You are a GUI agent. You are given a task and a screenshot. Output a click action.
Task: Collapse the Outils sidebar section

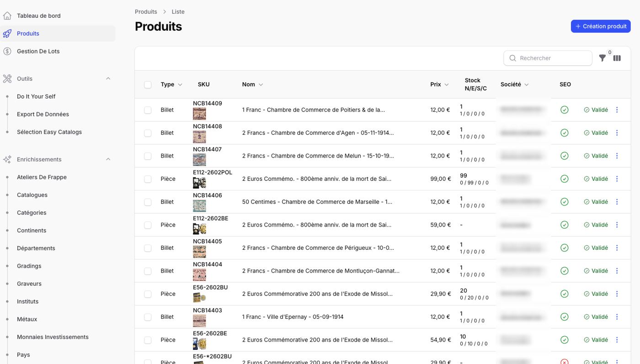pos(108,79)
